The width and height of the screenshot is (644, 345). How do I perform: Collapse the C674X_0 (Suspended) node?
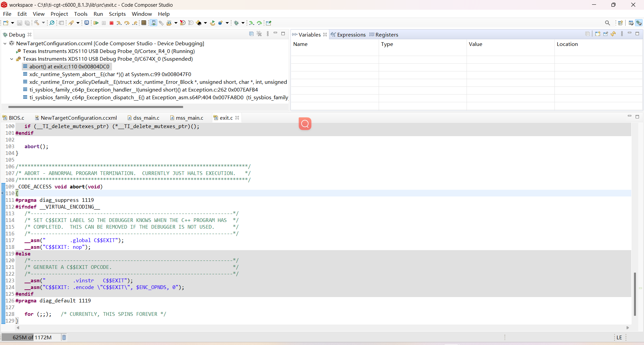tap(12, 59)
